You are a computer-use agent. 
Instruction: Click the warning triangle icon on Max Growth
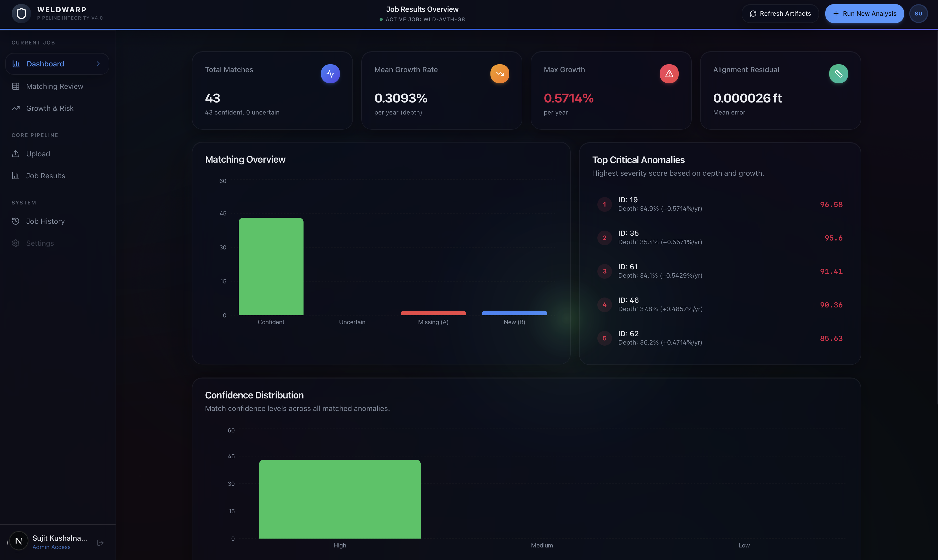tap(669, 73)
